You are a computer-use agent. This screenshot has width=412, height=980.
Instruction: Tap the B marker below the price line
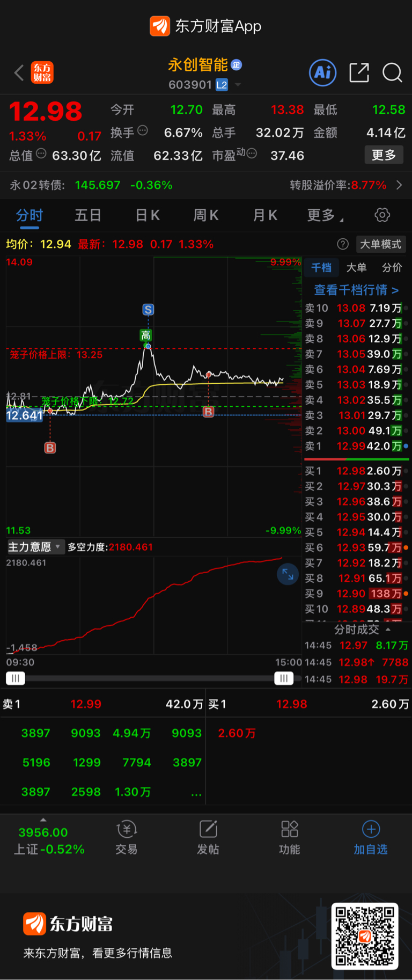pos(50,448)
